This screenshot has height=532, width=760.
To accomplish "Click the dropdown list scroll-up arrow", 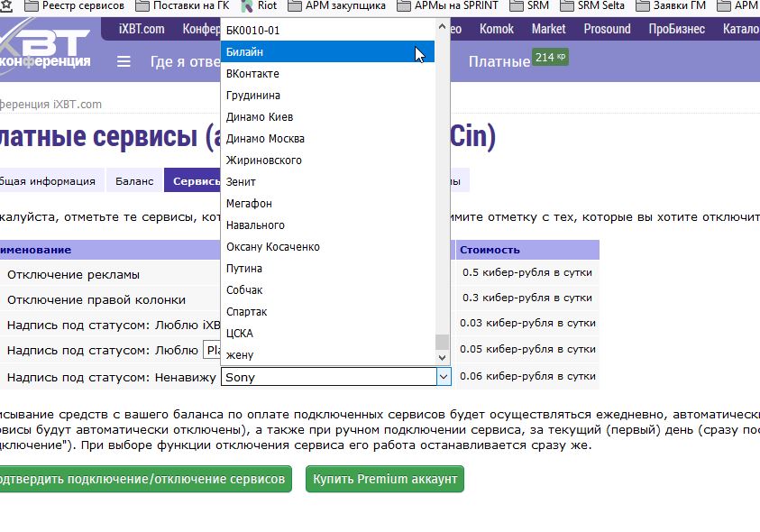I will click(442, 27).
